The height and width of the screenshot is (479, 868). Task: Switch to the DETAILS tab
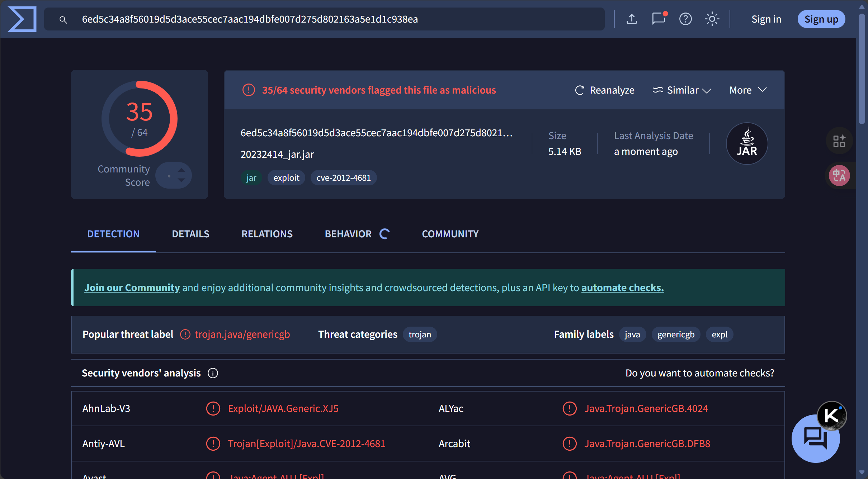click(x=190, y=234)
